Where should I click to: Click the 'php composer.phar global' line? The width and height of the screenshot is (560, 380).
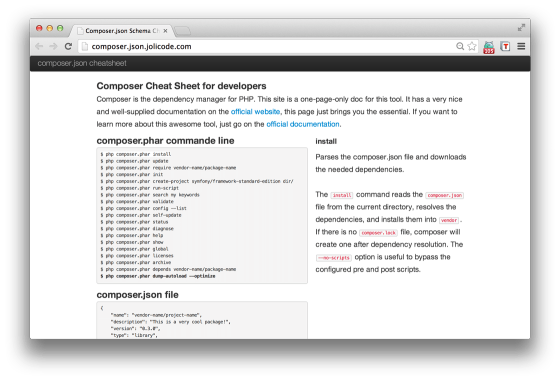[134, 249]
